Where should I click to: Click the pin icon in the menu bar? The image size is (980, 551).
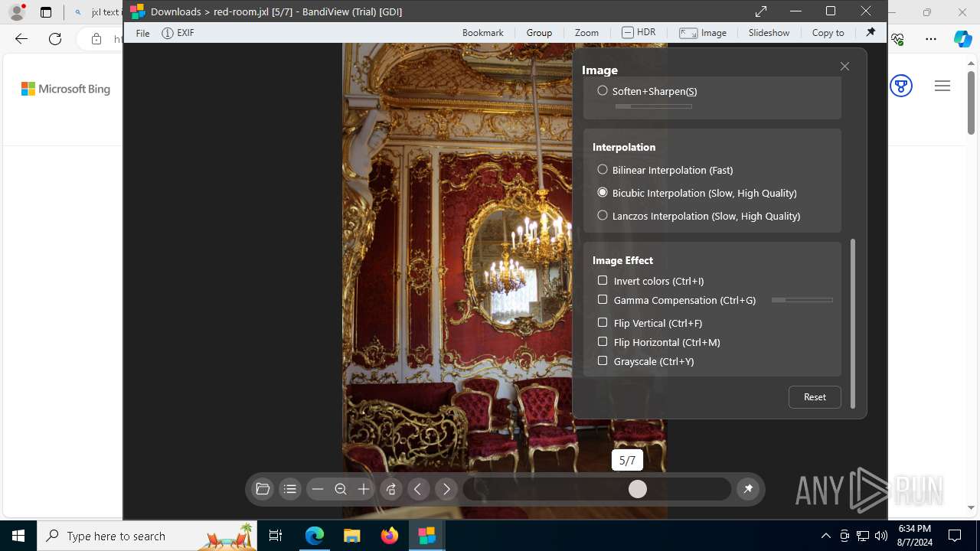pos(871,32)
